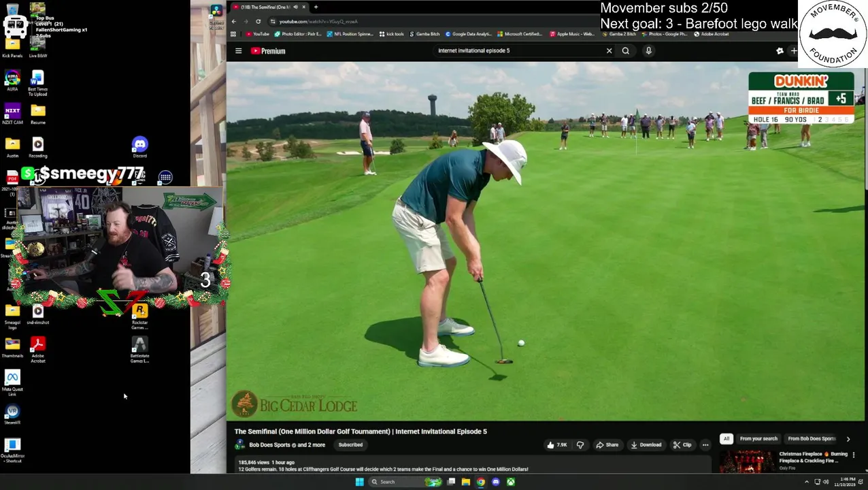
Task: Go back in the browser
Action: coord(233,21)
